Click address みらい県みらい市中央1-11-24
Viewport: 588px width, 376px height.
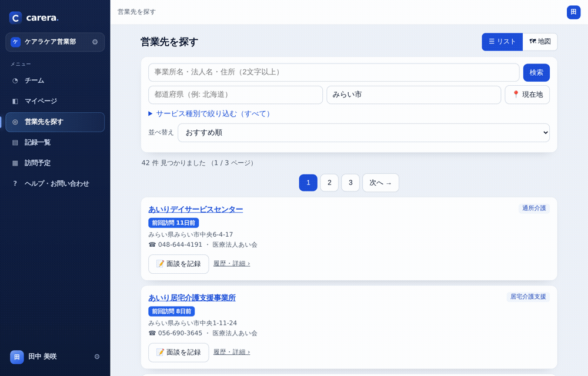[192, 323]
